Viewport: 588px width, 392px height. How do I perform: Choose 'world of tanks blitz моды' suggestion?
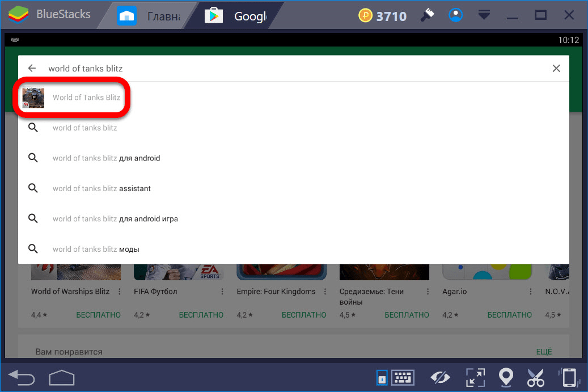click(x=96, y=249)
